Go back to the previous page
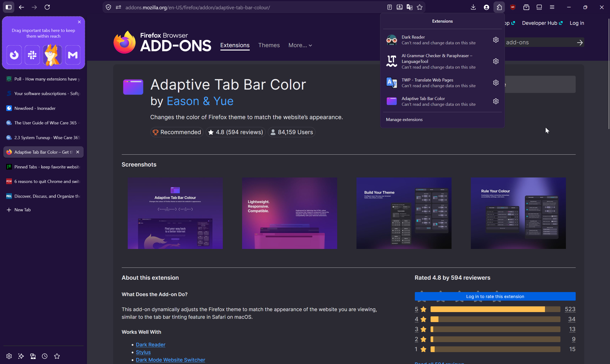The width and height of the screenshot is (610, 364). [21, 7]
